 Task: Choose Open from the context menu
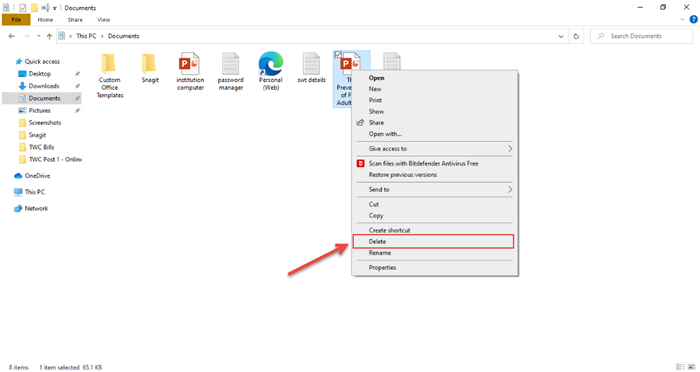(x=435, y=78)
